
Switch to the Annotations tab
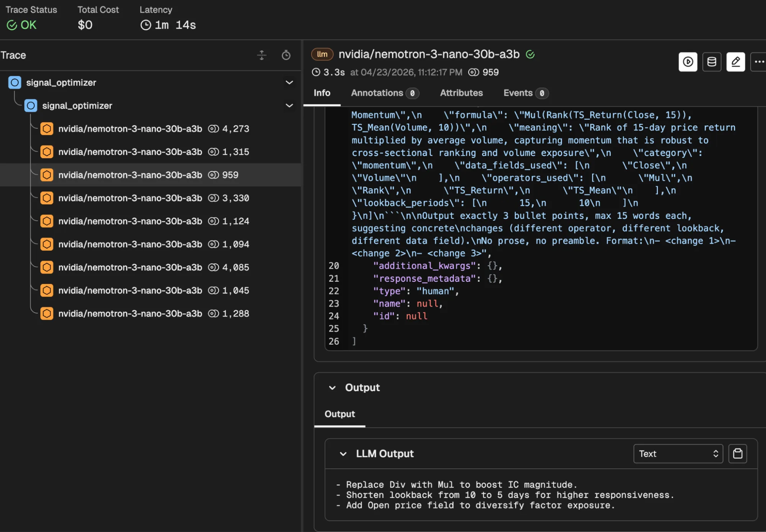pyautogui.click(x=385, y=93)
